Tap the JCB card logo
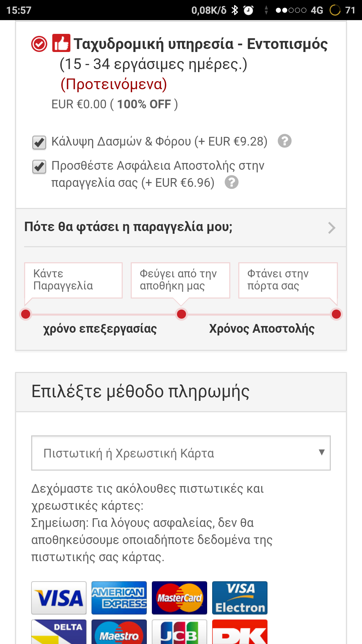362x644 pixels. tap(179, 632)
